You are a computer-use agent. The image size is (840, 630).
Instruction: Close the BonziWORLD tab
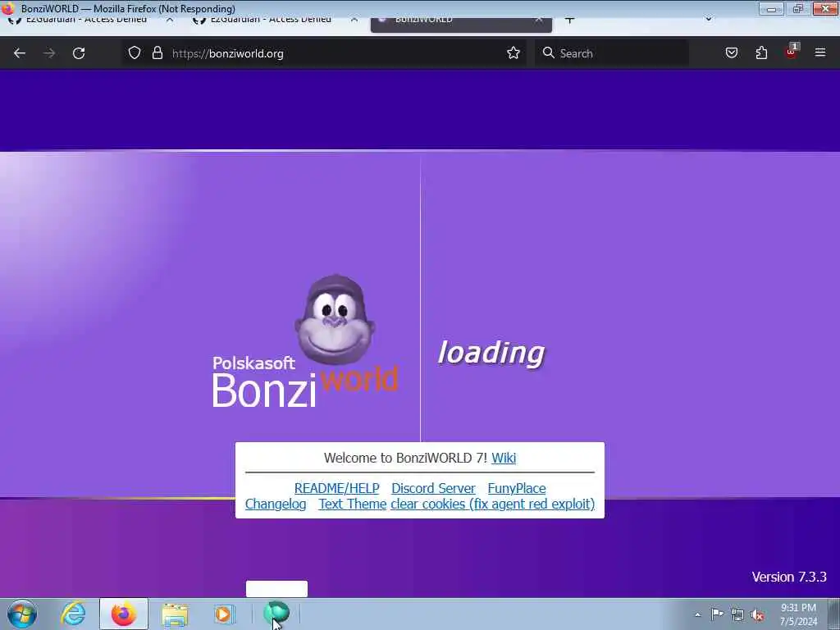coord(538,21)
